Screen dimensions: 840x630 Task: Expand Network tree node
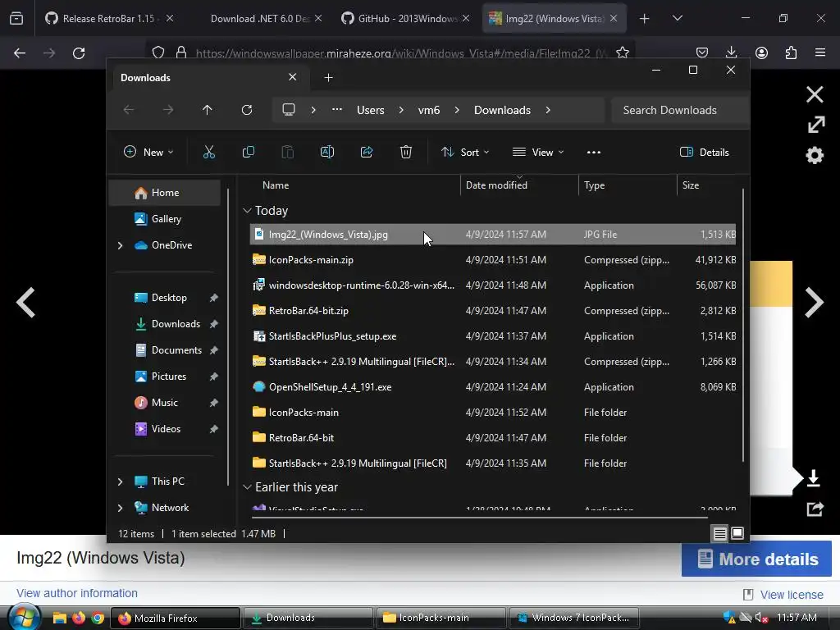click(120, 508)
